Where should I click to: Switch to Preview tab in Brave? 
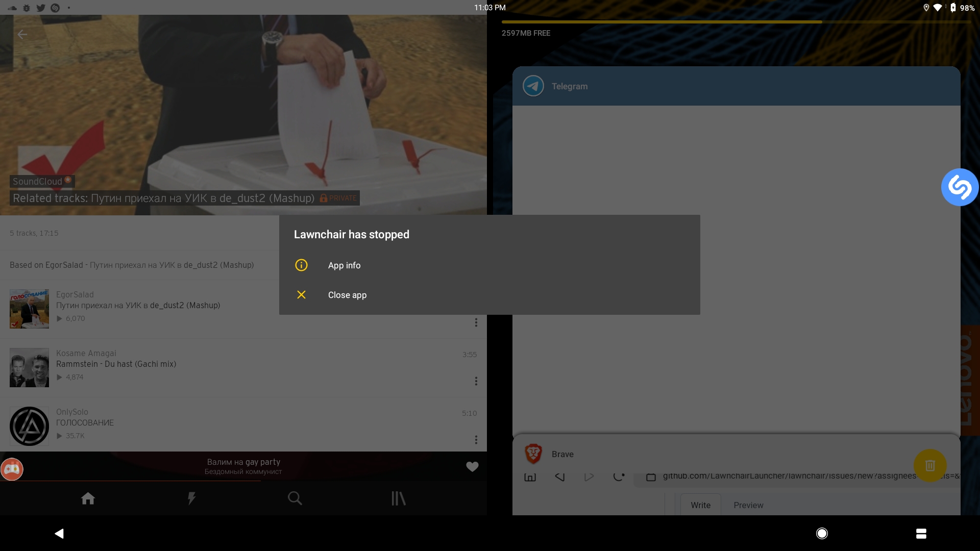(x=748, y=505)
